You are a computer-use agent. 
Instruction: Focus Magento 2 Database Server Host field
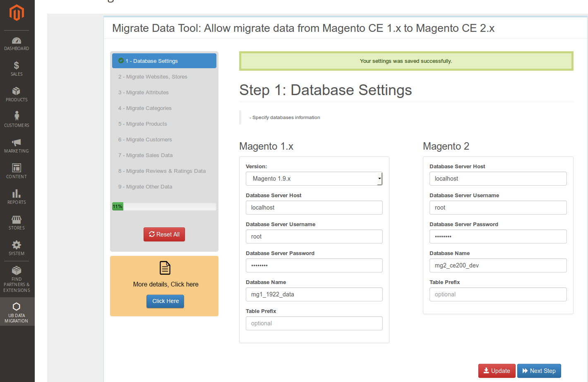point(498,179)
